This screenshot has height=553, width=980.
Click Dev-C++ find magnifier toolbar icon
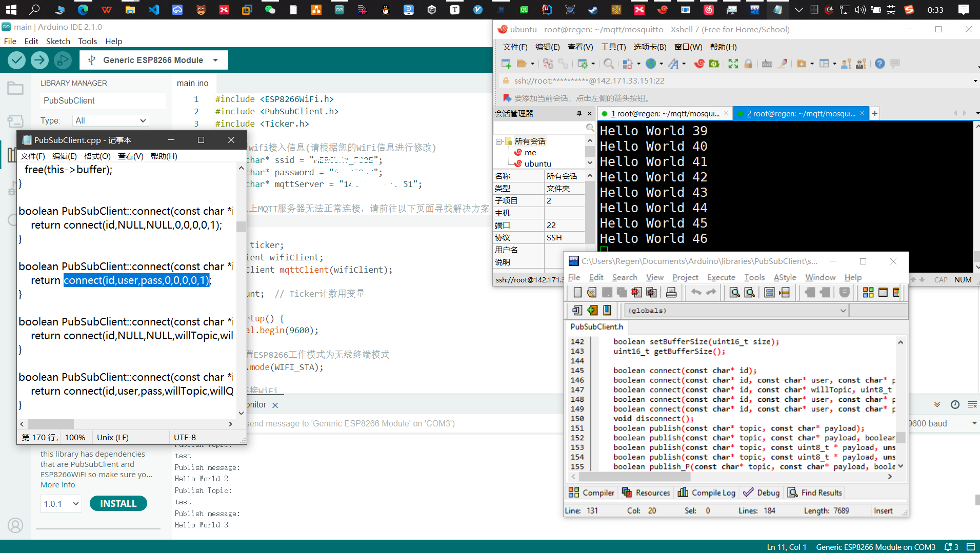[734, 293]
